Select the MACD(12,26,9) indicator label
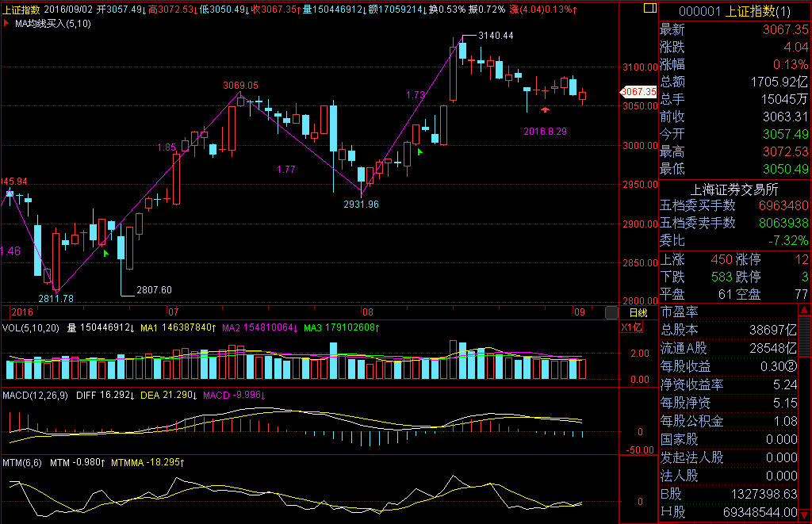The width and height of the screenshot is (812, 524). tap(35, 395)
